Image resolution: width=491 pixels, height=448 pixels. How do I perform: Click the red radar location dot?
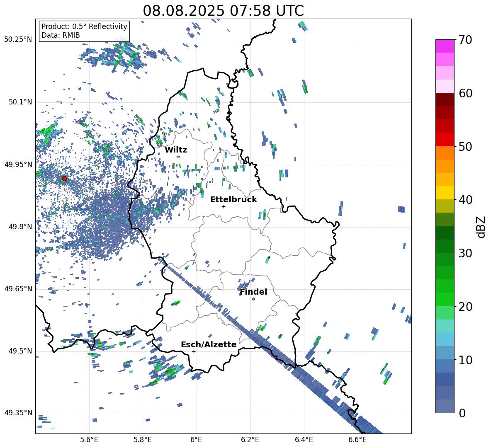pos(64,179)
